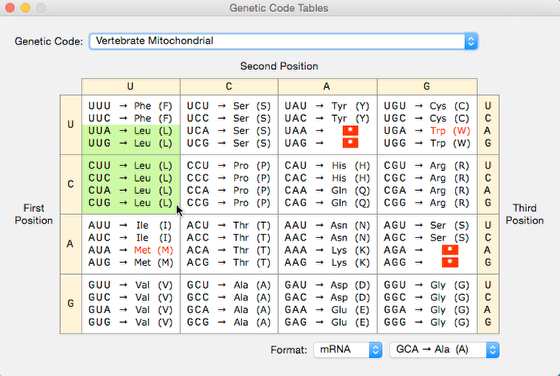Click the Second Position label
Viewport: 560px width, 376px height.
tap(279, 66)
